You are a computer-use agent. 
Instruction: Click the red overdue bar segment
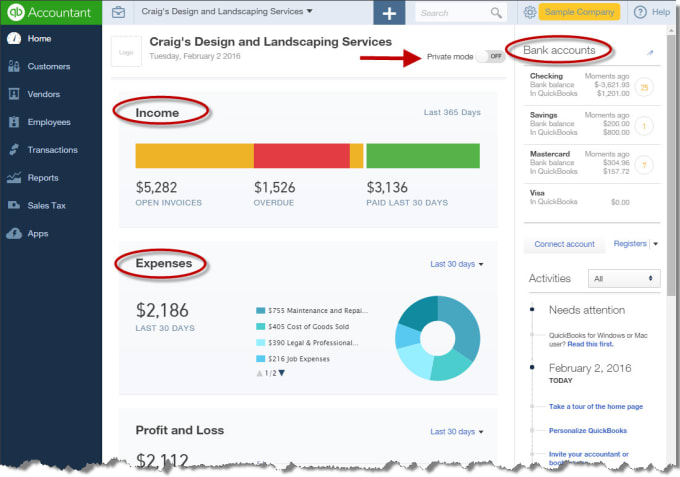pos(302,156)
